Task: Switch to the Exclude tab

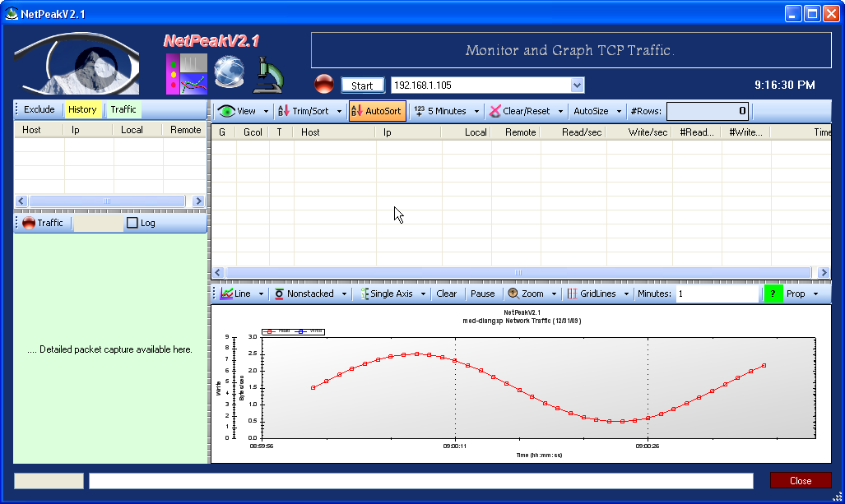Action: click(x=39, y=110)
